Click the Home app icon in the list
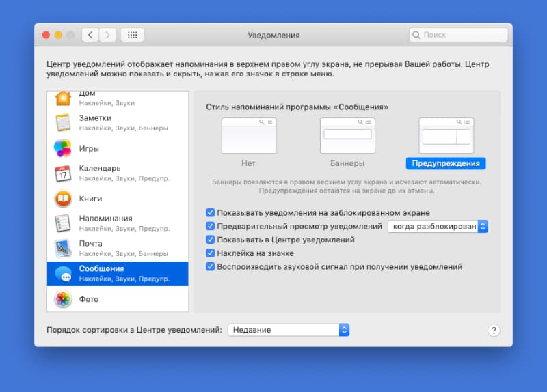 pyautogui.click(x=63, y=98)
